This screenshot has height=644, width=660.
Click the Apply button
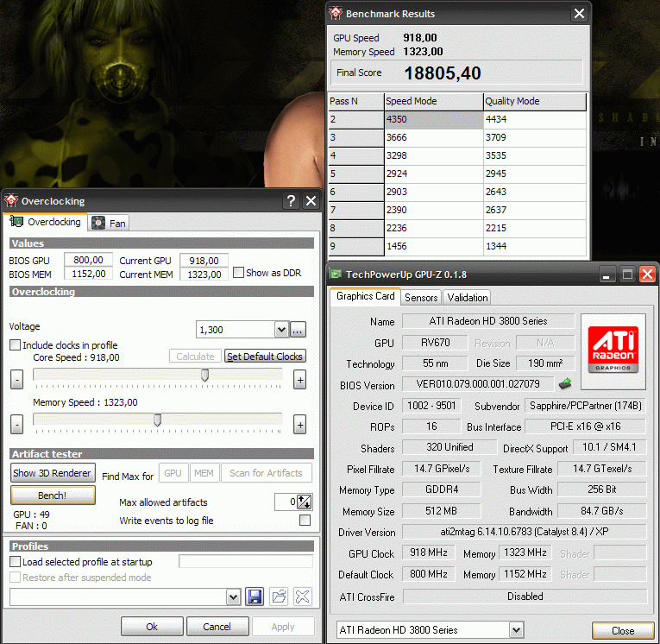point(283,627)
